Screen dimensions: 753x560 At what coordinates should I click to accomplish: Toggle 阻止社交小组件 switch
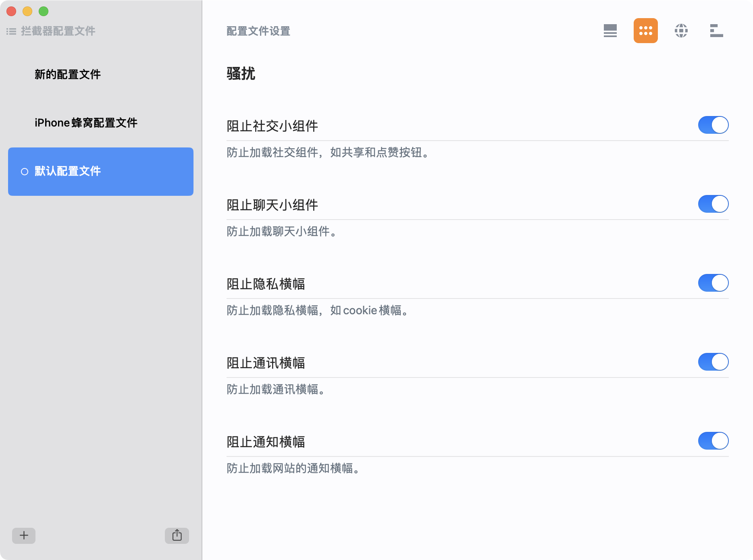click(x=713, y=125)
